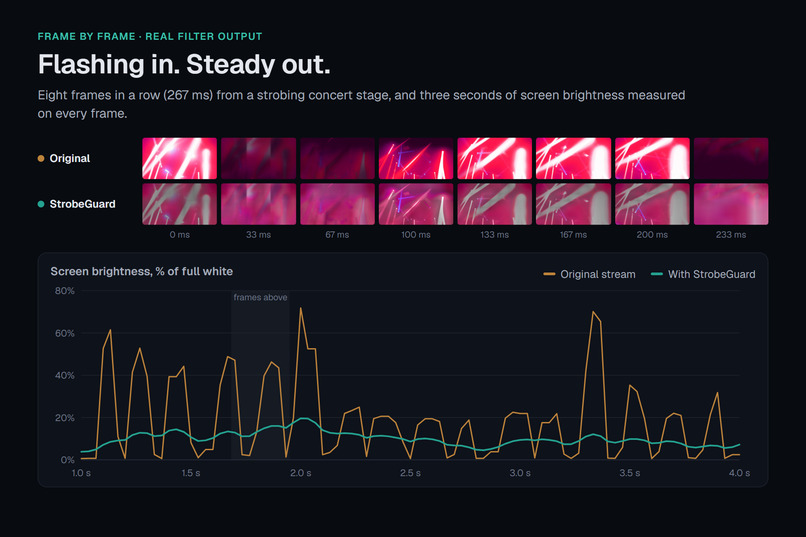Click the '4.0 s' x-axis label

pyautogui.click(x=739, y=473)
